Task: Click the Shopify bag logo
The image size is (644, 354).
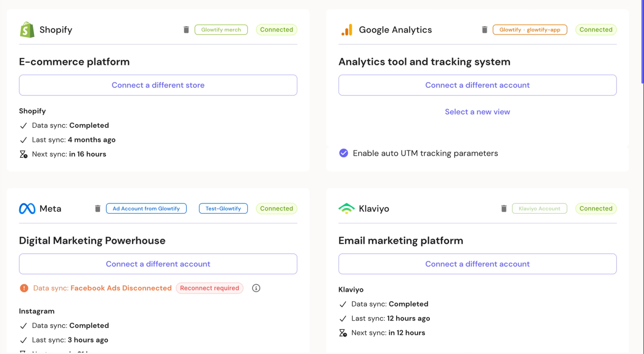Action: click(27, 30)
